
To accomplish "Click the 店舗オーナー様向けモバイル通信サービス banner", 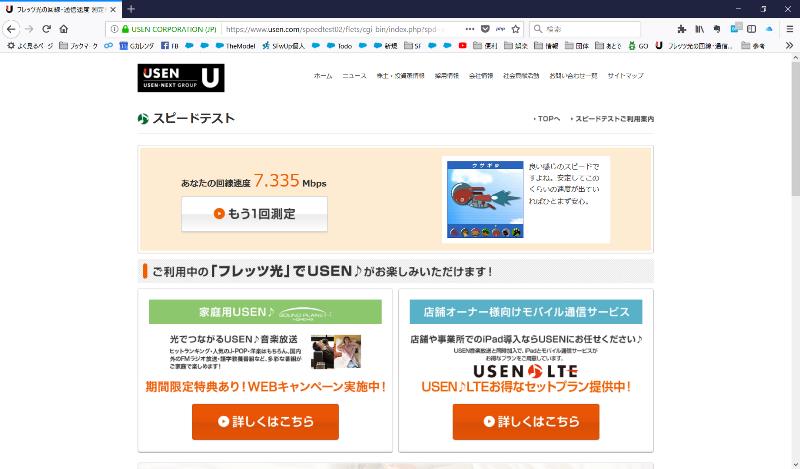I will pyautogui.click(x=526, y=312).
